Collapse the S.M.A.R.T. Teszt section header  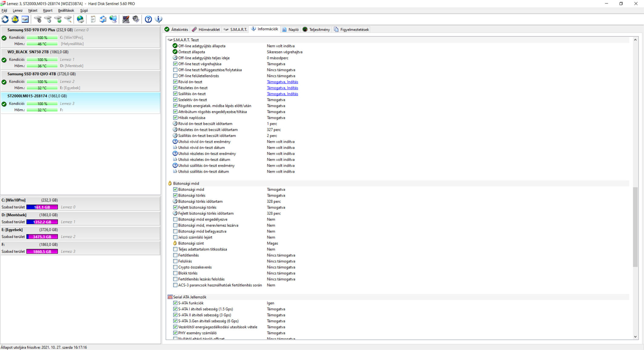click(186, 40)
